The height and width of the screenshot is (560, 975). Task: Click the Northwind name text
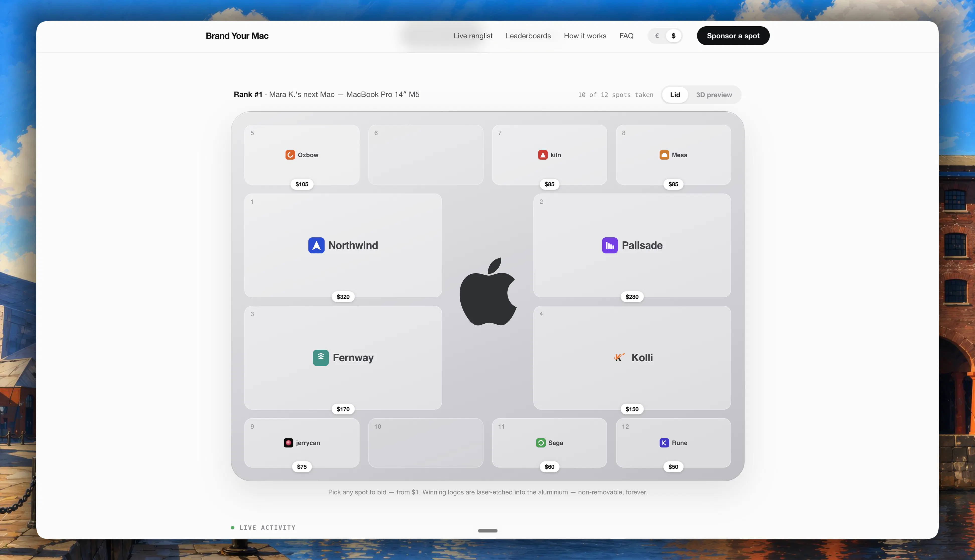pos(353,245)
